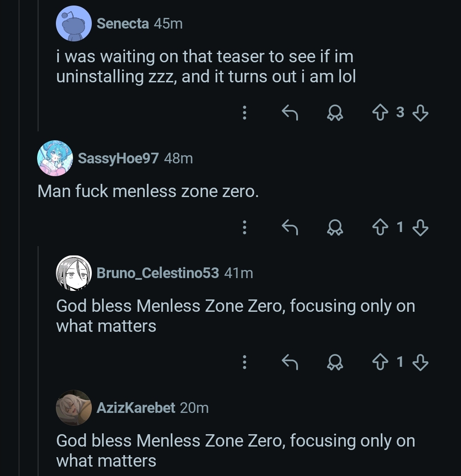Viewport: 461px width, 476px height.
Task: Reply to SassyHoe97's comment
Action: 290,228
